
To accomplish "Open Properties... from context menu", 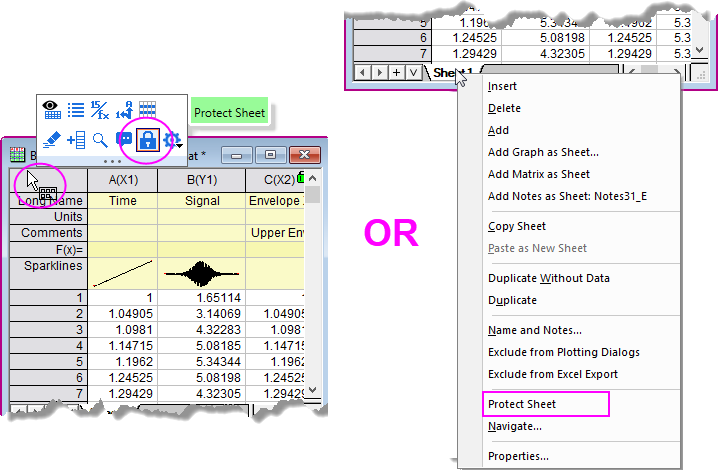I will [518, 456].
